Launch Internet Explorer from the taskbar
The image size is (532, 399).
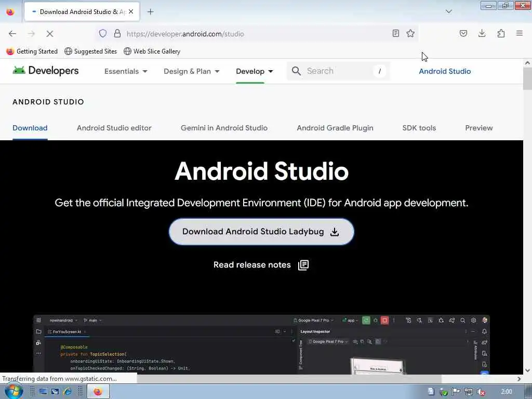[67, 392]
